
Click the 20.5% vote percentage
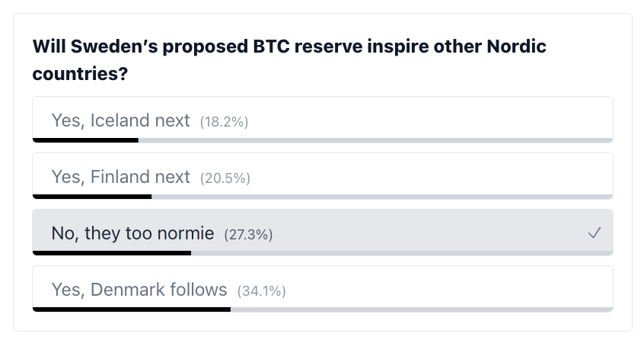tap(225, 178)
